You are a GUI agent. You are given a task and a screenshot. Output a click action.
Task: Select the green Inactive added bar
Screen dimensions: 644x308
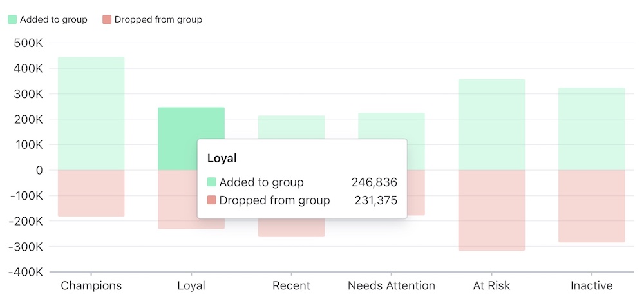[591, 129]
